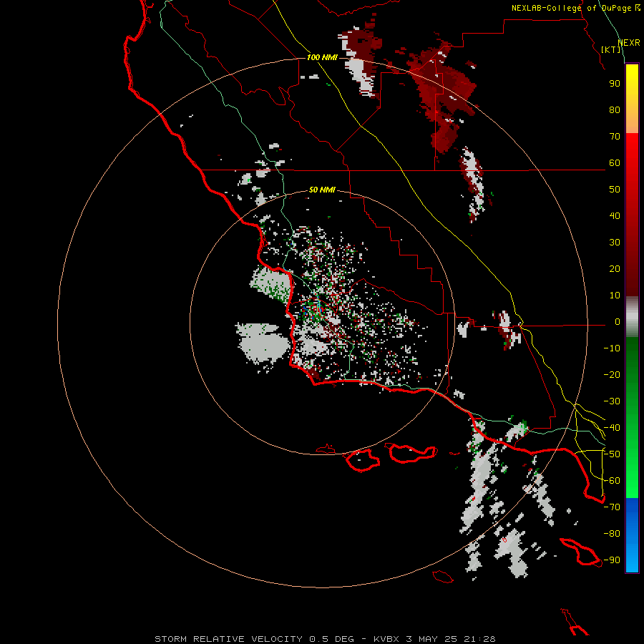Click the 0 value on velocity scale
This screenshot has height=644, width=644.
tap(618, 322)
